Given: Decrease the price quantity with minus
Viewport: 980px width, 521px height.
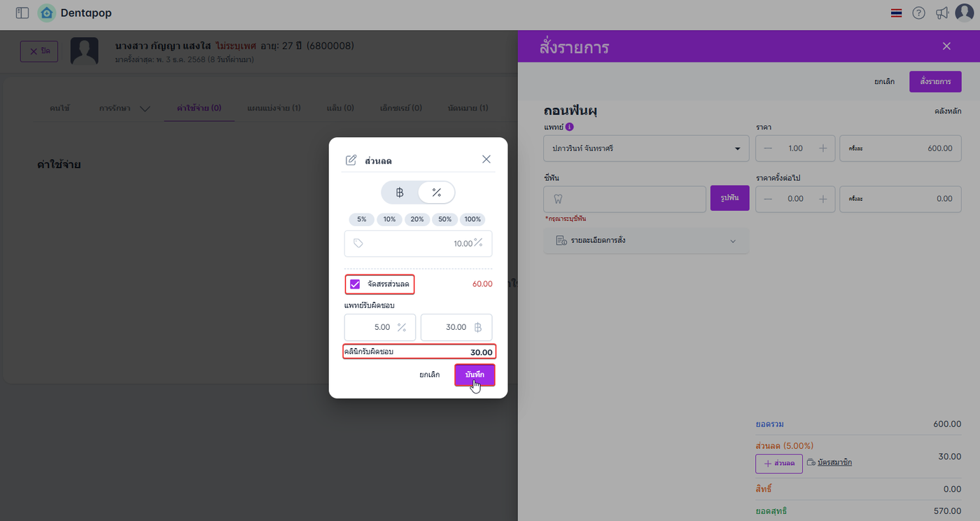Looking at the screenshot, I should [768, 148].
